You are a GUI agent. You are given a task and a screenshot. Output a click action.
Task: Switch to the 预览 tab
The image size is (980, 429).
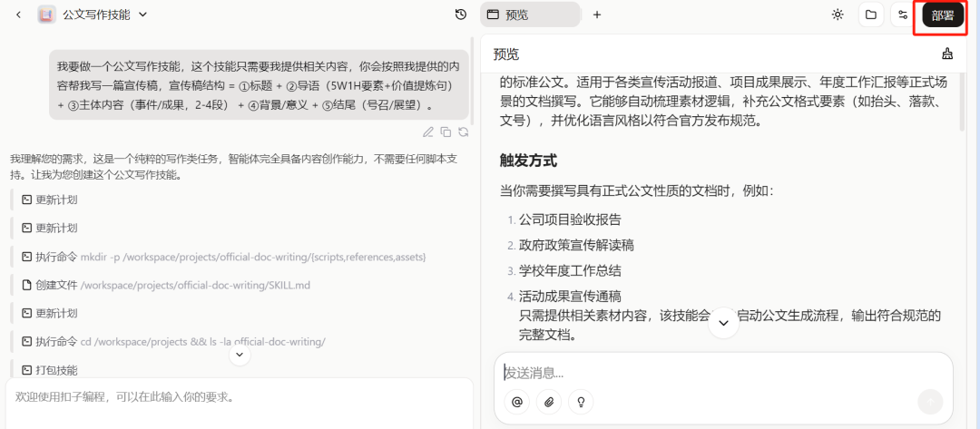530,15
